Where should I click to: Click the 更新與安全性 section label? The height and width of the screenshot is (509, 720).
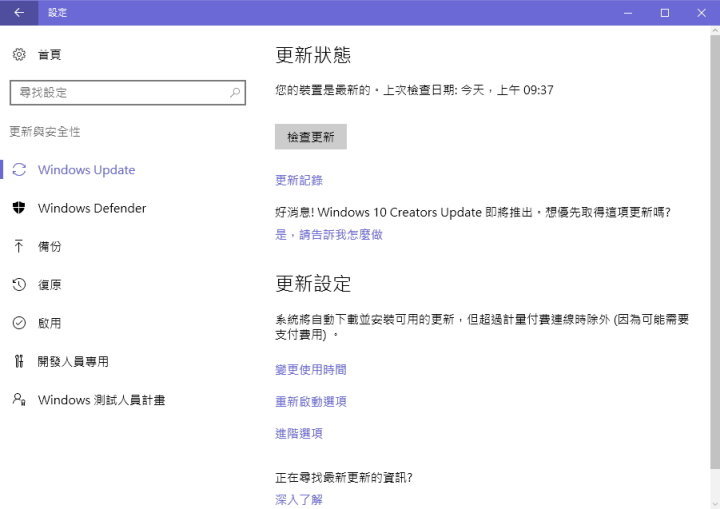coord(45,132)
